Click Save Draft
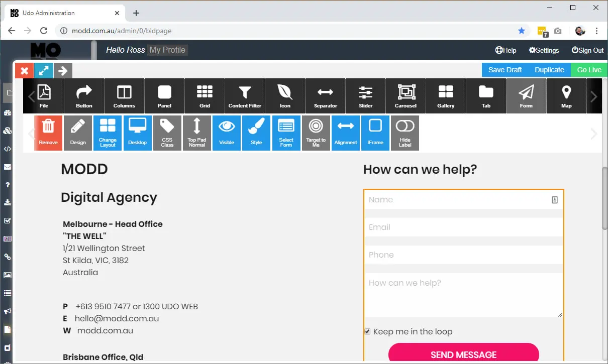This screenshot has width=608, height=364. click(505, 70)
